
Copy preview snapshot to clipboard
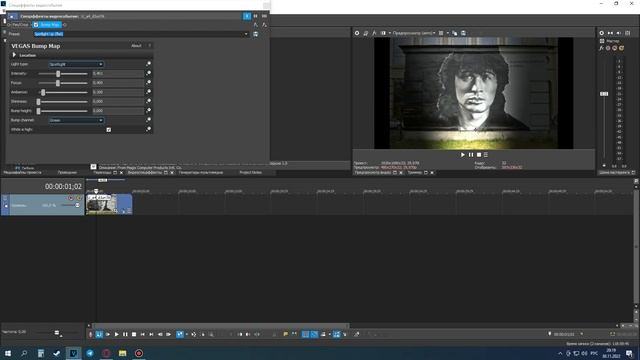(455, 33)
